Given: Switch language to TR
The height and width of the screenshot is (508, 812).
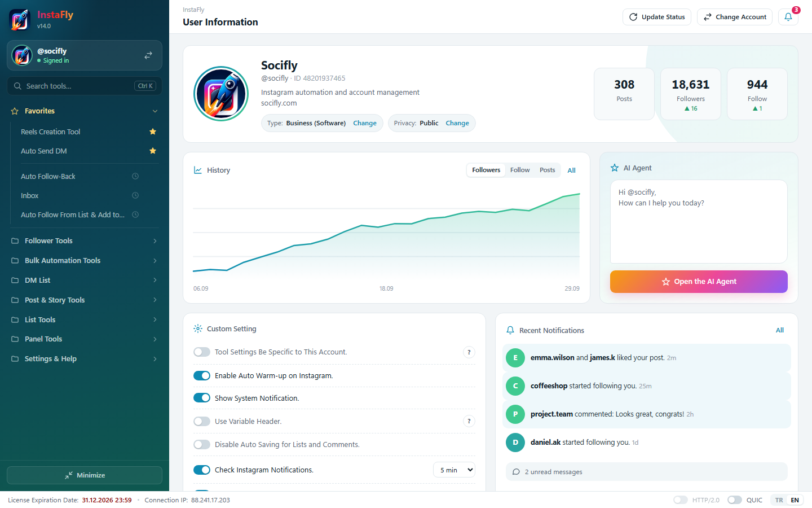Looking at the screenshot, I should pyautogui.click(x=779, y=500).
